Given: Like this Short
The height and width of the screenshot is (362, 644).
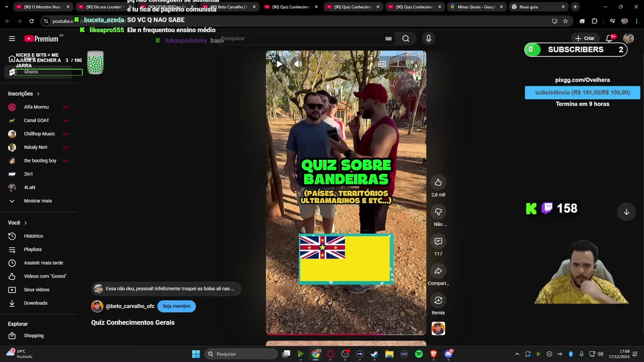Looking at the screenshot, I should point(438,183).
